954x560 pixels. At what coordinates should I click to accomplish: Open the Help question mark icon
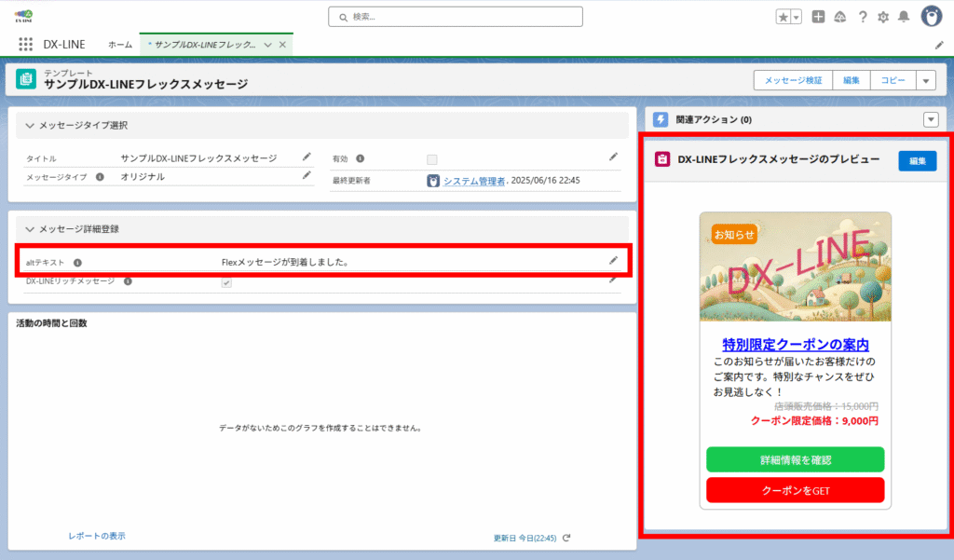tap(863, 17)
